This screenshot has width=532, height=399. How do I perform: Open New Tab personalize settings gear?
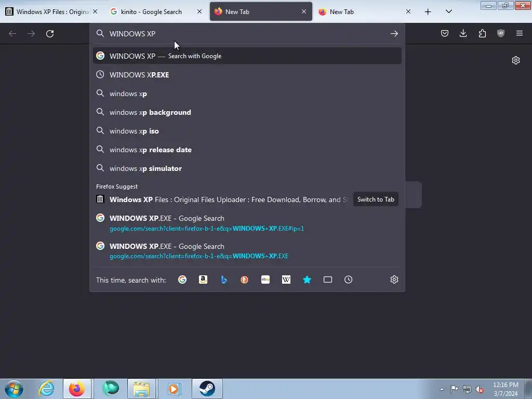pyautogui.click(x=516, y=60)
